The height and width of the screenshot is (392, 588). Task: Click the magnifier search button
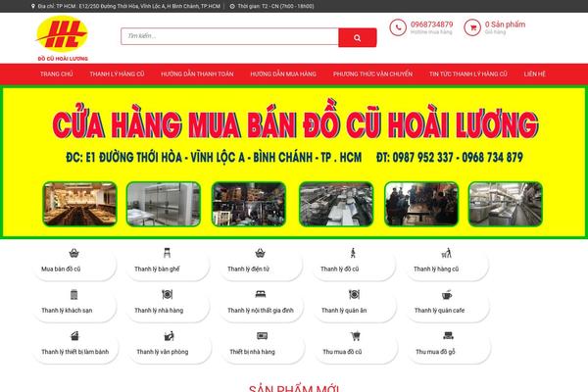358,37
